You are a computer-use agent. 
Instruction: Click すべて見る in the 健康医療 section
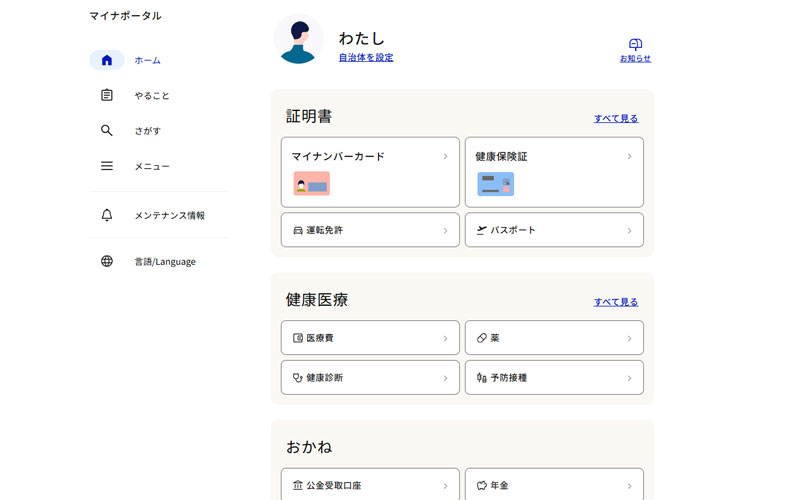616,302
